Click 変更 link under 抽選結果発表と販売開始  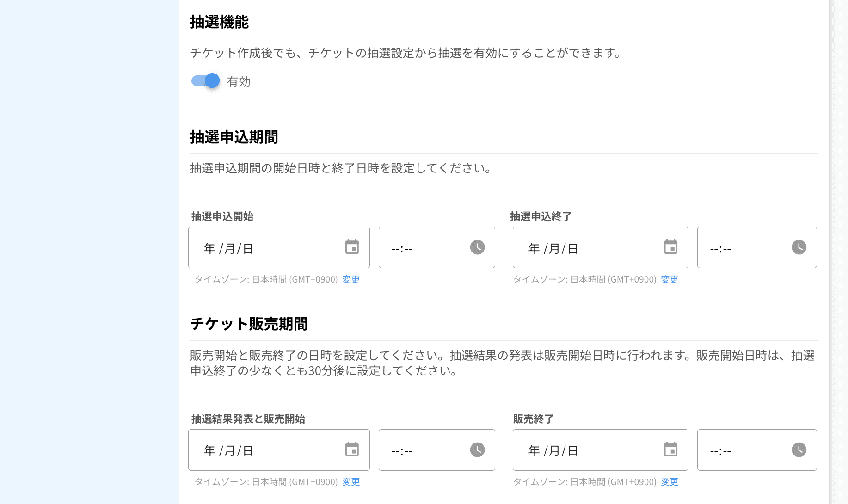pos(350,482)
